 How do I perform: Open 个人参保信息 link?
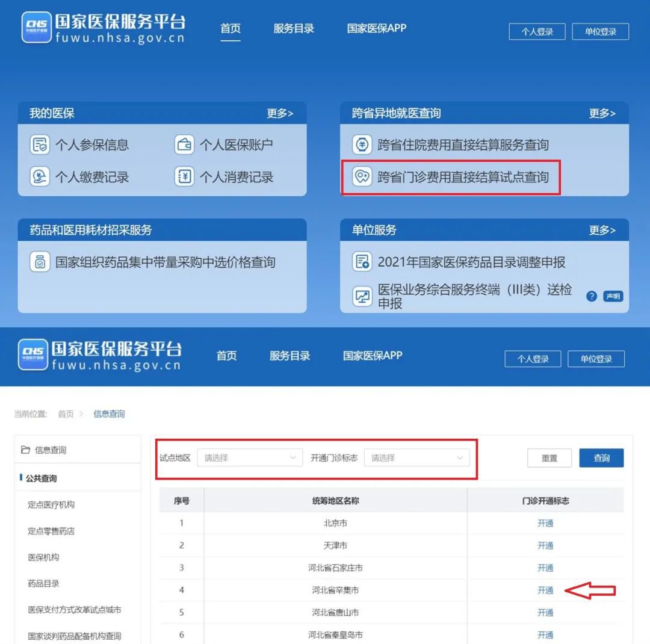(92, 144)
